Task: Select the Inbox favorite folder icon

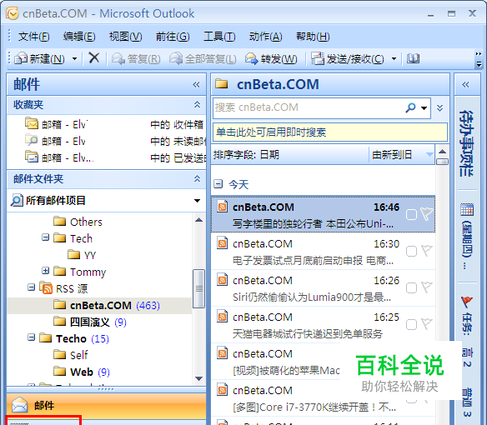Action: [x=32, y=124]
